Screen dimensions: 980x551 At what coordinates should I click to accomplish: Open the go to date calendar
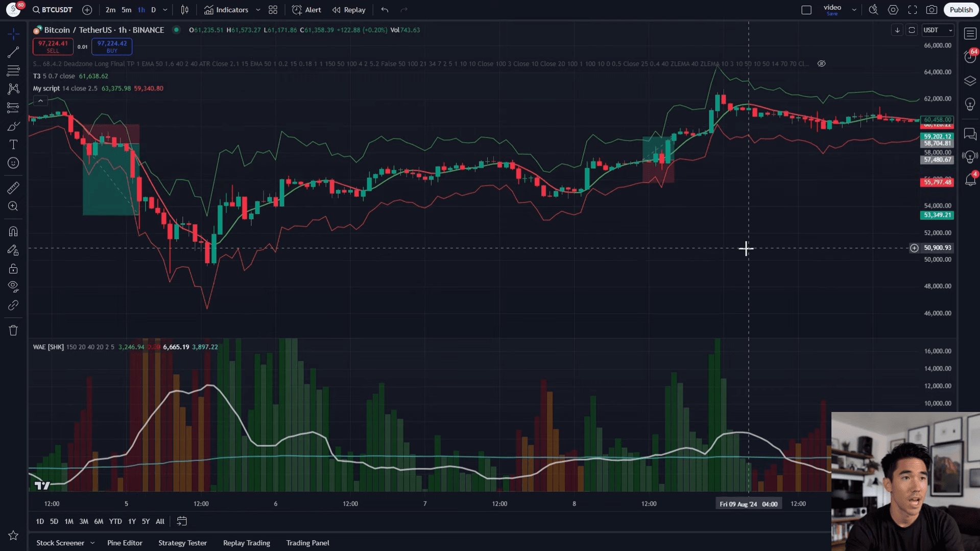coord(182,521)
